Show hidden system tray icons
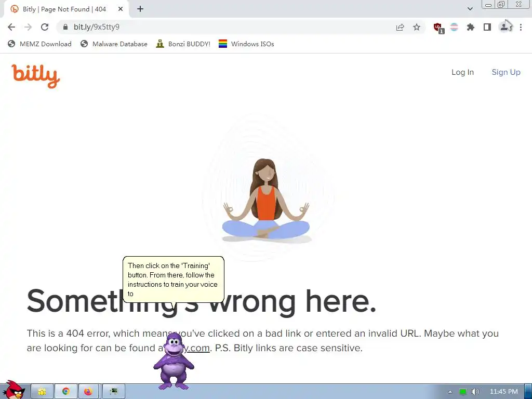The image size is (532, 399). click(x=450, y=392)
